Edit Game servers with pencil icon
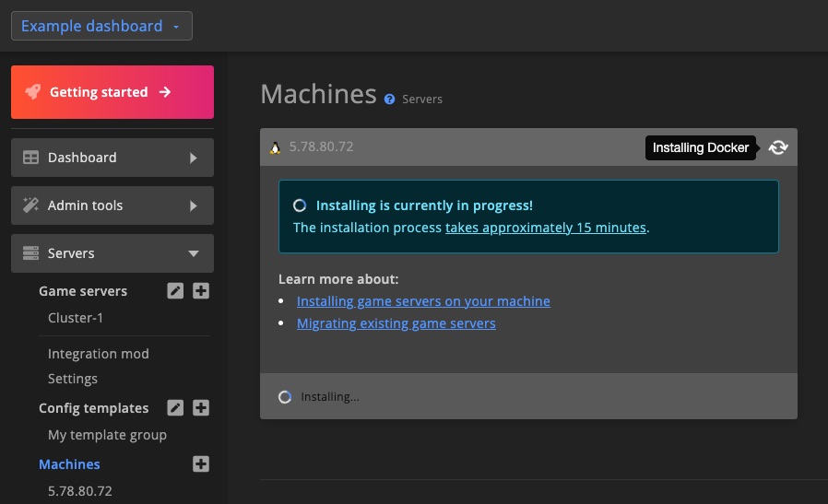 coord(175,291)
